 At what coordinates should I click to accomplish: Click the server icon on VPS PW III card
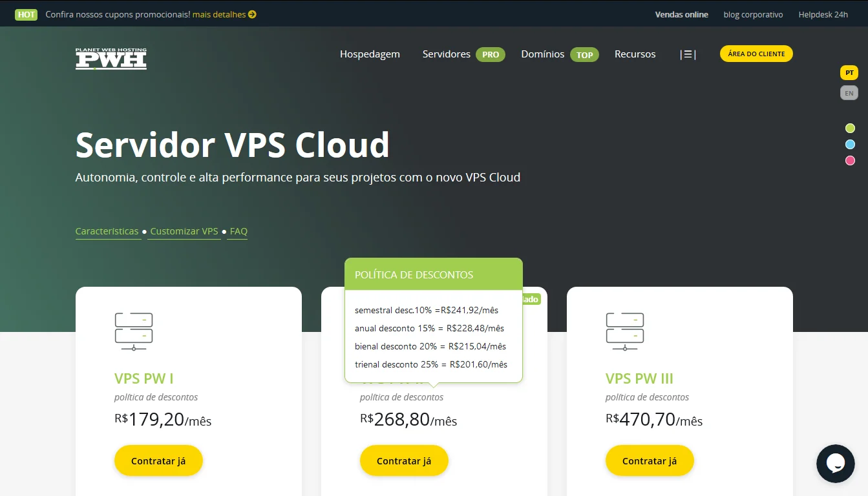[x=625, y=331]
